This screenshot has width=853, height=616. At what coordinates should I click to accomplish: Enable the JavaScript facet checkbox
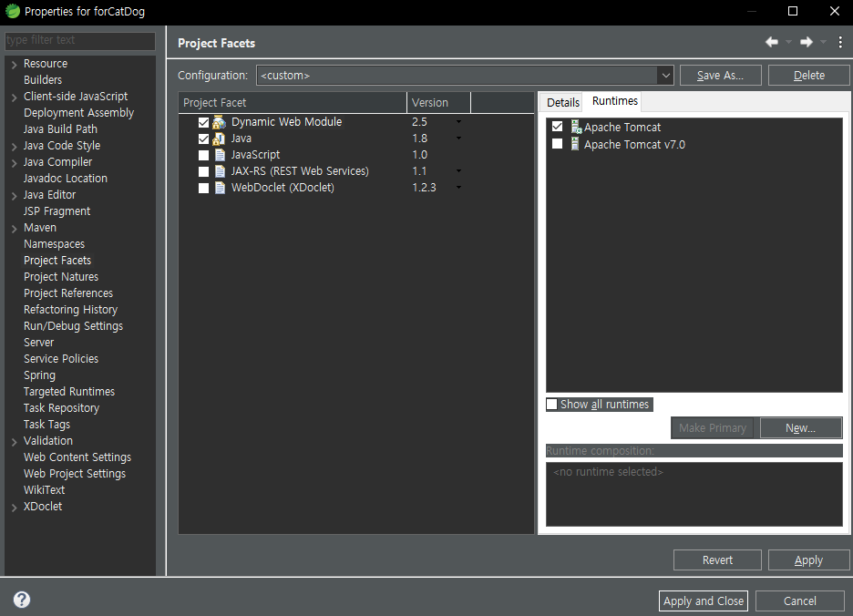203,155
